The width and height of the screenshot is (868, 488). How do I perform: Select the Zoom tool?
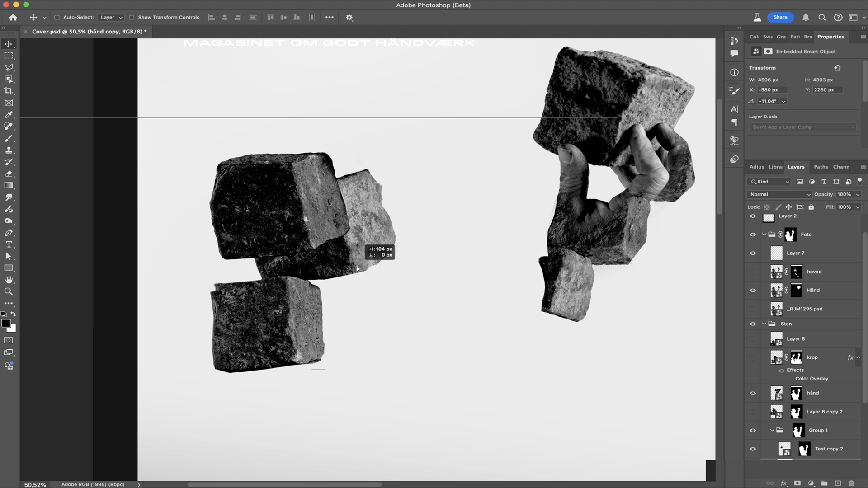(9, 291)
